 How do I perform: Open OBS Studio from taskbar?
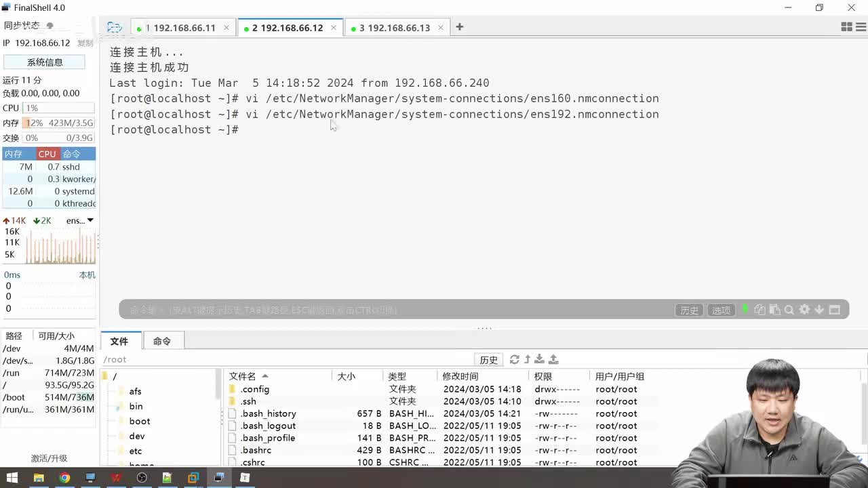click(x=142, y=478)
